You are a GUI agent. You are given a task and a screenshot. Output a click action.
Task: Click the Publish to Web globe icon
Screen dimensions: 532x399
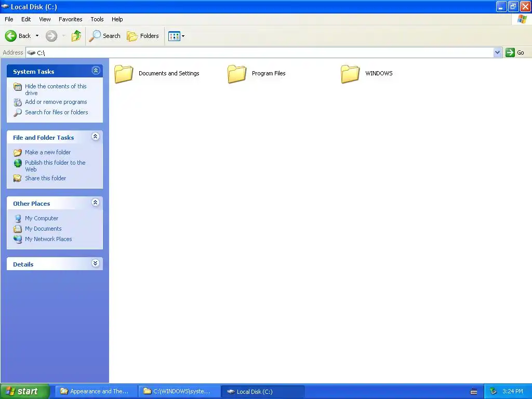18,163
